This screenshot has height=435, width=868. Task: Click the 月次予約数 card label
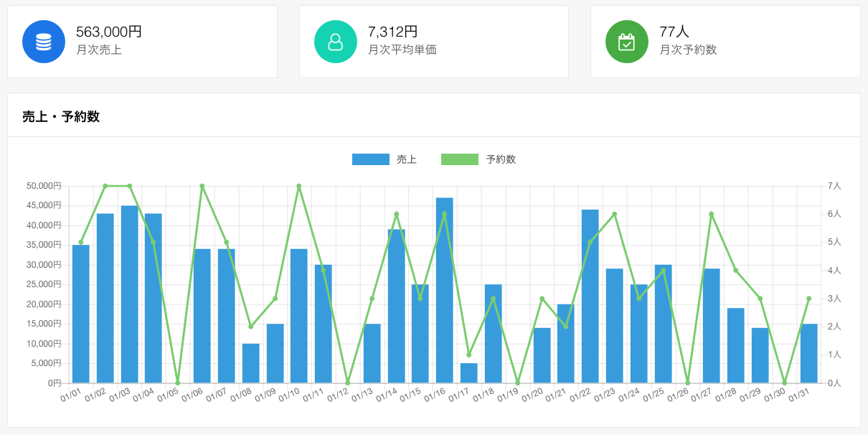tap(688, 50)
